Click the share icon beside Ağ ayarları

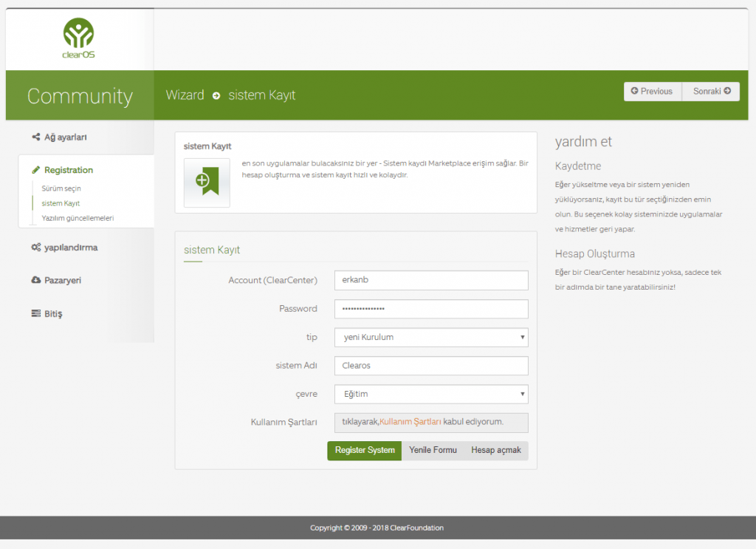36,137
